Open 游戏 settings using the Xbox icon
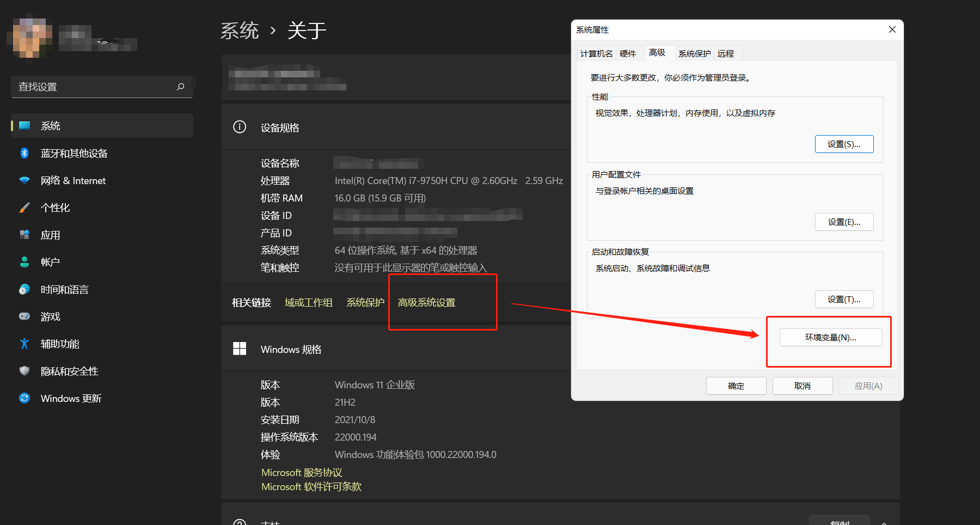 coord(24,316)
